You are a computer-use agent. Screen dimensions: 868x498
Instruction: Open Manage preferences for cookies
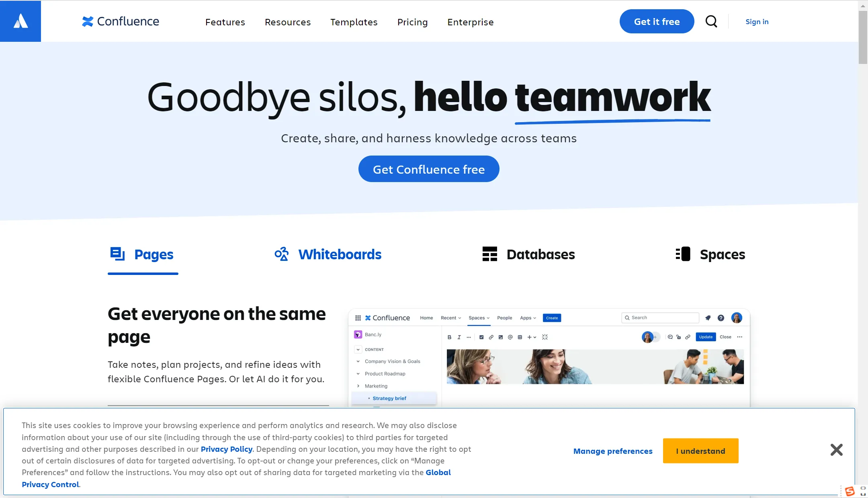pos(613,450)
